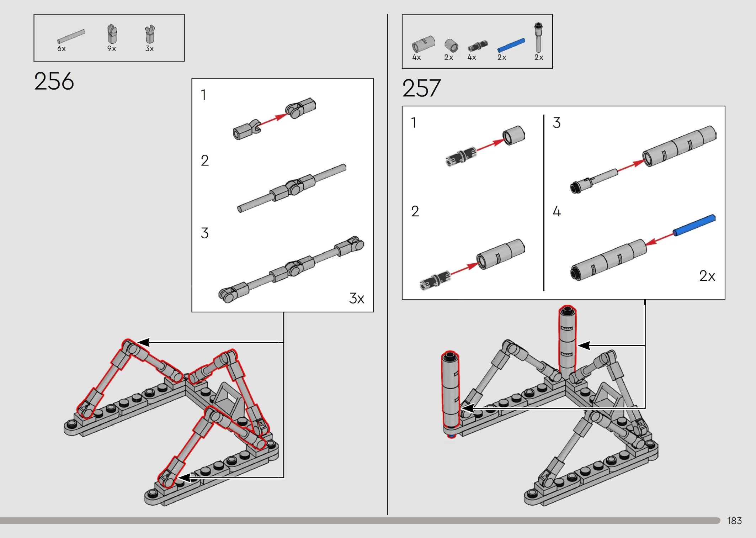The height and width of the screenshot is (538, 756).
Task: Select sub-step 2 axle assembly in step 256
Action: (x=292, y=188)
